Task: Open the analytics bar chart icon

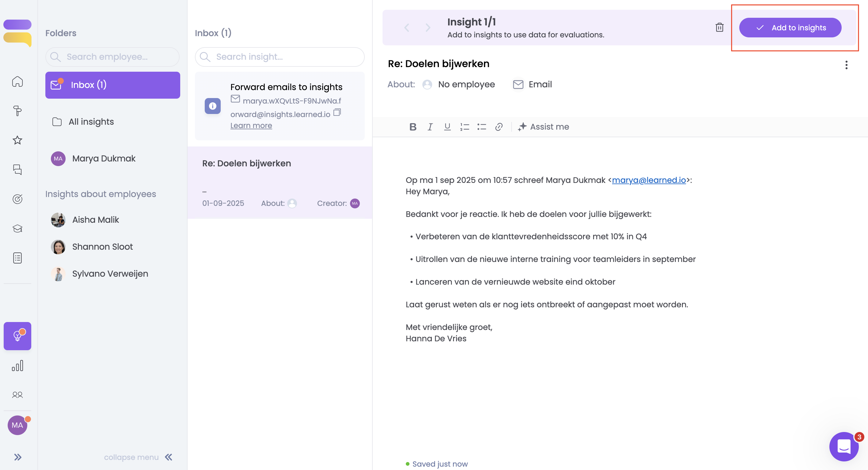Action: (x=17, y=366)
